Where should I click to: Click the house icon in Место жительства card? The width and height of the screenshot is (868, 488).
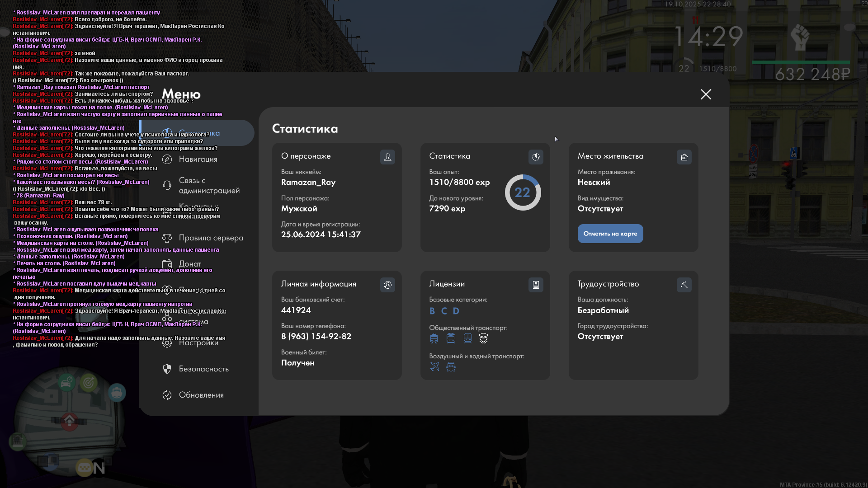(684, 157)
